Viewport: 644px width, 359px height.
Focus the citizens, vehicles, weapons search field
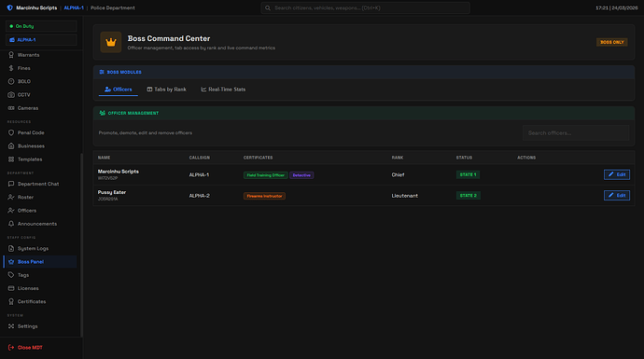(365, 7)
